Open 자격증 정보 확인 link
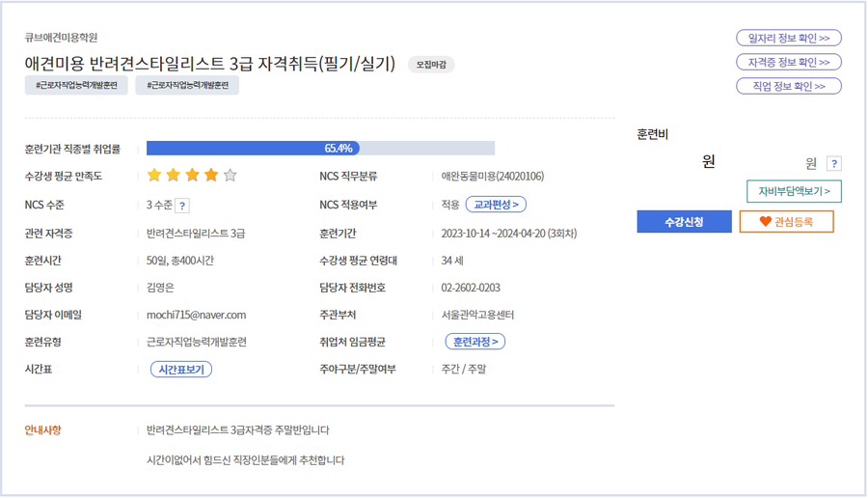The image size is (868, 498). pos(788,62)
